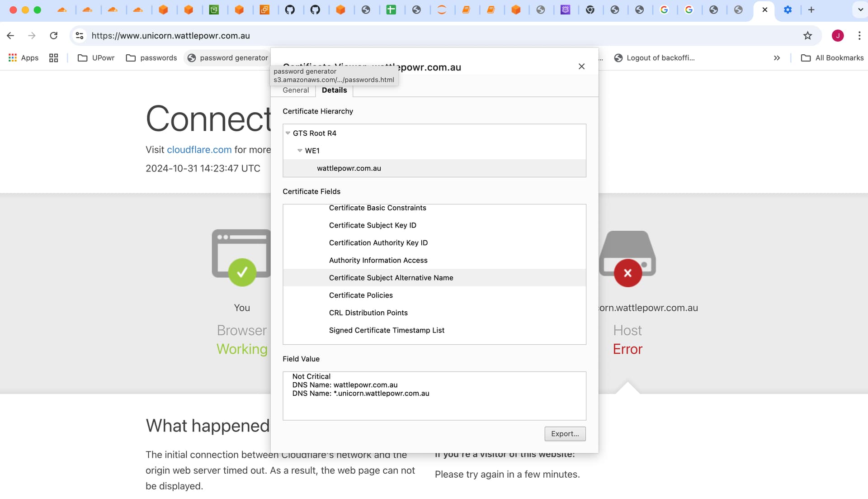Click the DNS Name: *.unicorn.wattlepowr.com.au line

tap(360, 394)
